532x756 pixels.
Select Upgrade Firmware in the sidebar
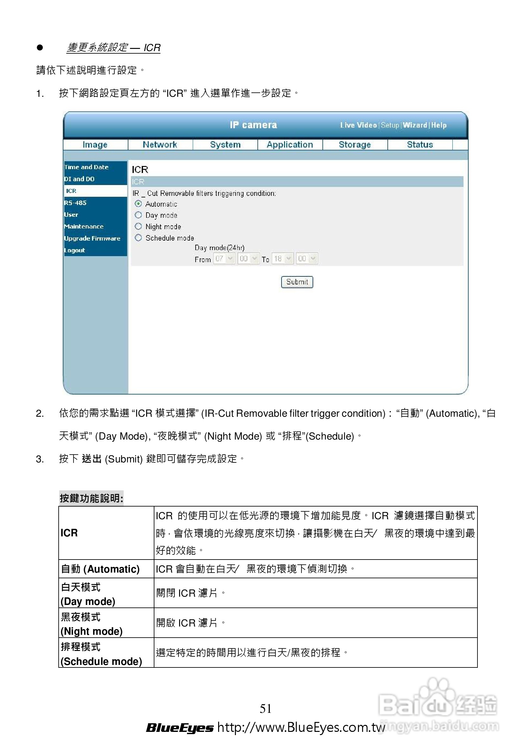point(92,238)
